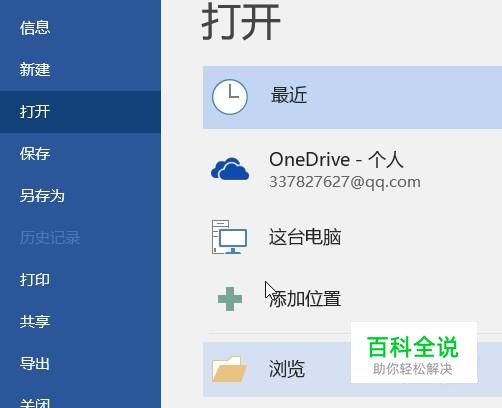Select the 最近 (Recent) location
Viewport: 502px width, 408px height.
(x=352, y=97)
